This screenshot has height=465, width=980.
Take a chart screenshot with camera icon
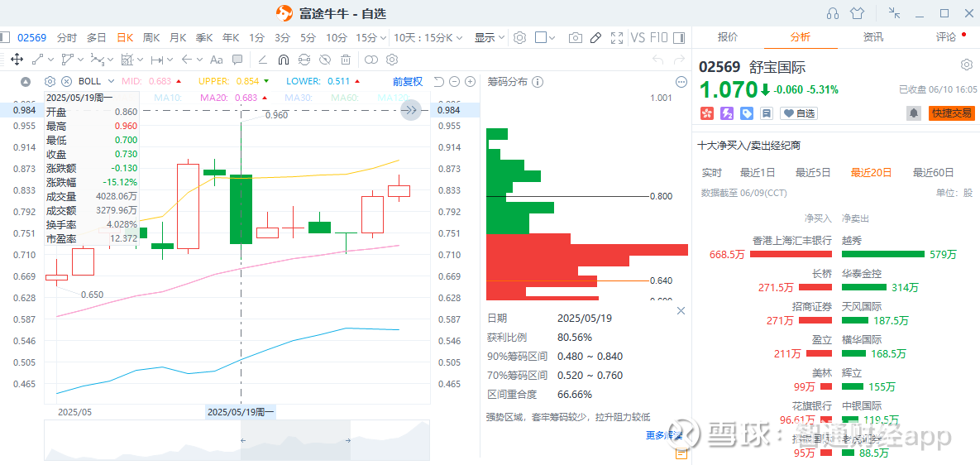(575, 37)
